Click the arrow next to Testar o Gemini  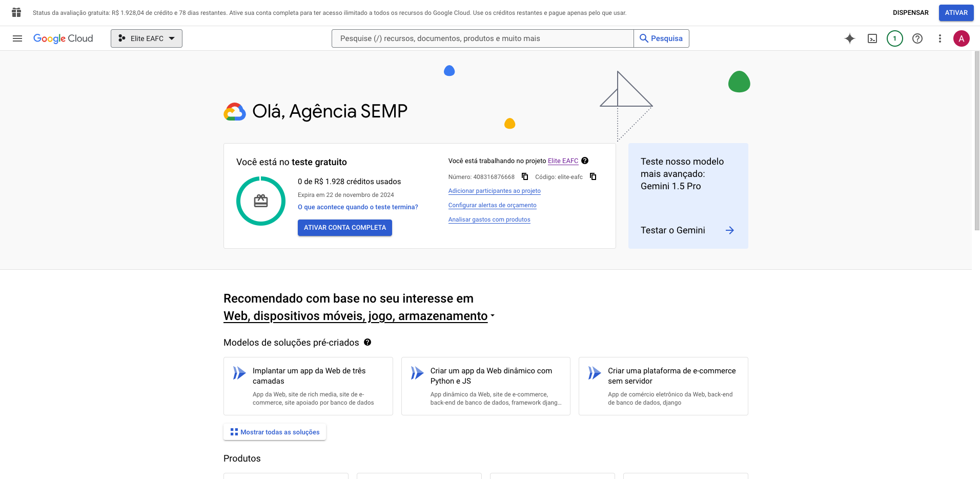(730, 230)
